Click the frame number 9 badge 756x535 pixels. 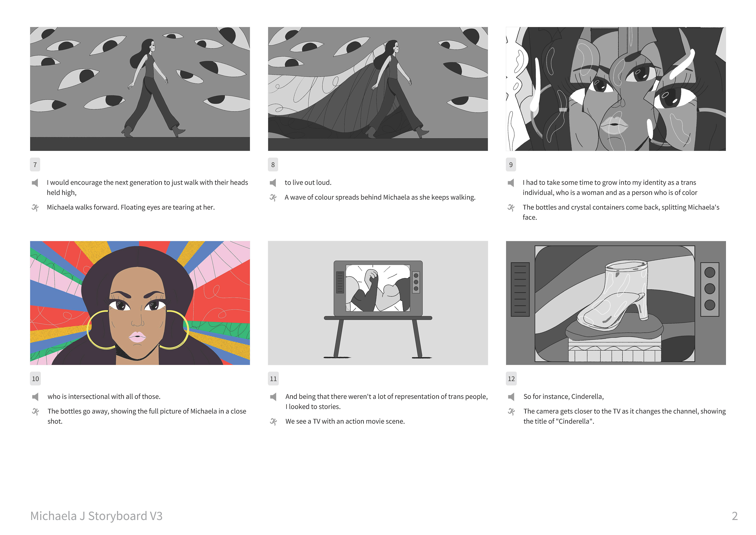511,165
